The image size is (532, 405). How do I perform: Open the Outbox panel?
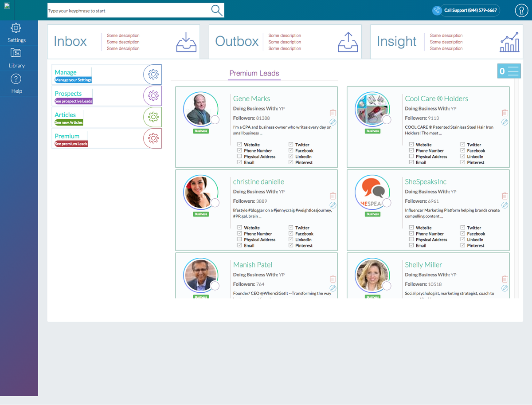(x=285, y=42)
